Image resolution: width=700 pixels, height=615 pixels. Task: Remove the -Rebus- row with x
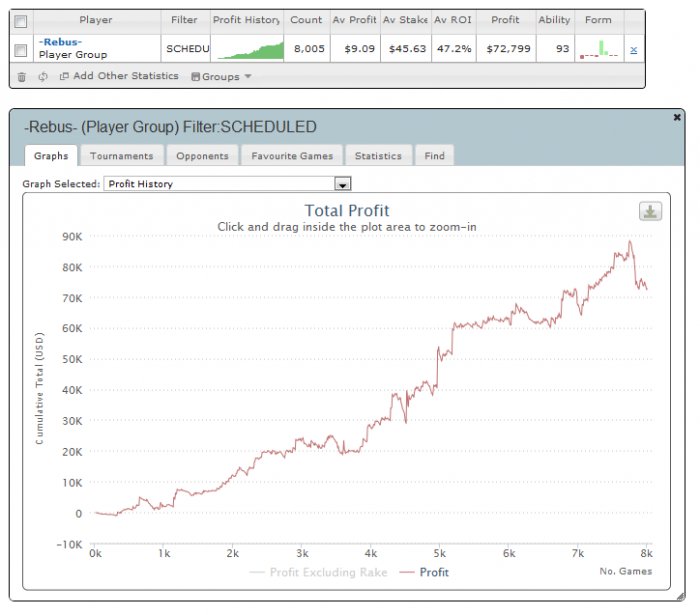click(633, 50)
